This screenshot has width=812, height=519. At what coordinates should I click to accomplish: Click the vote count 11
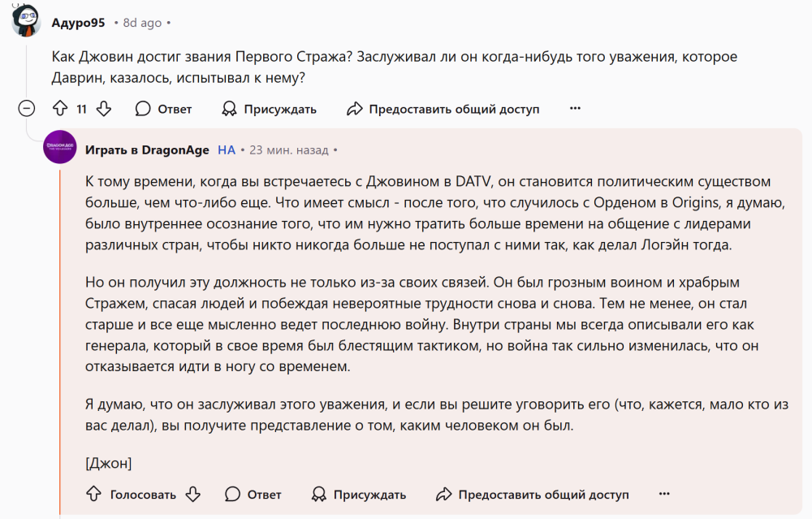tap(81, 109)
